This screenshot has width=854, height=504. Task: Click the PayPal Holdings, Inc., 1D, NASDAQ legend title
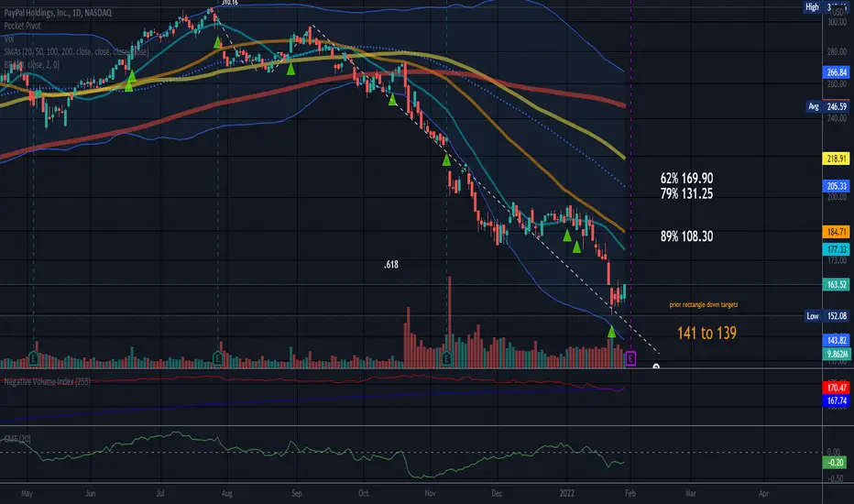coord(58,13)
